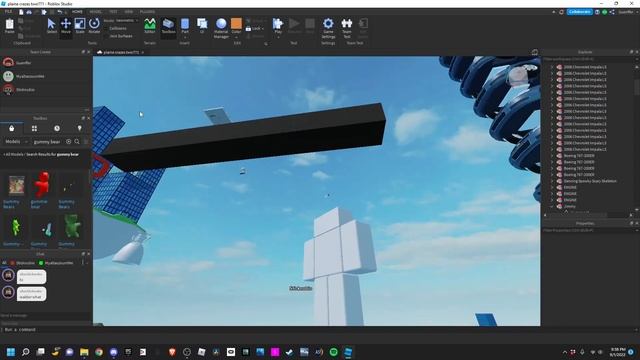Click the gummy bear search field

47,142
